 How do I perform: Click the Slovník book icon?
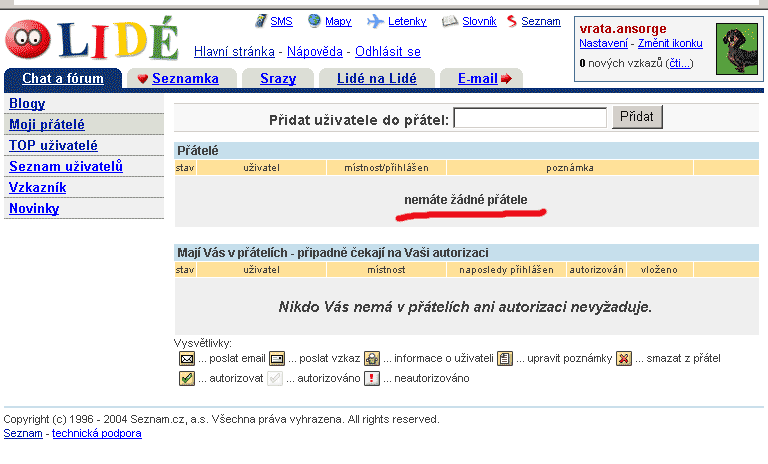(449, 21)
